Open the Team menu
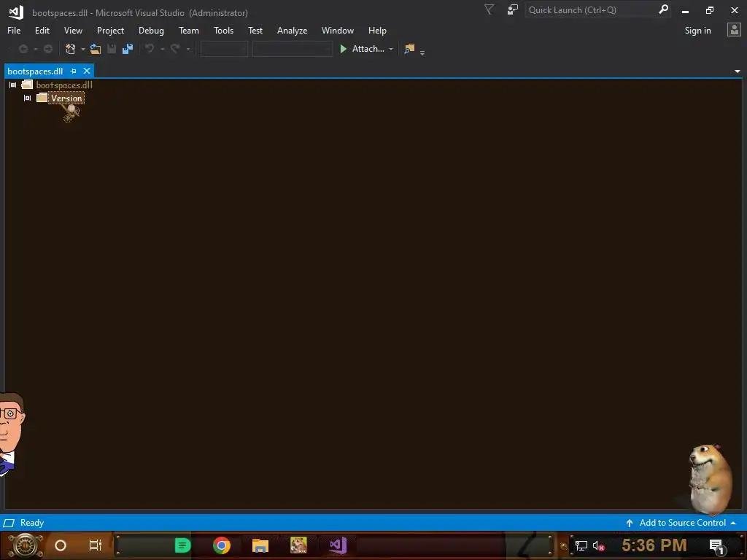 click(189, 31)
